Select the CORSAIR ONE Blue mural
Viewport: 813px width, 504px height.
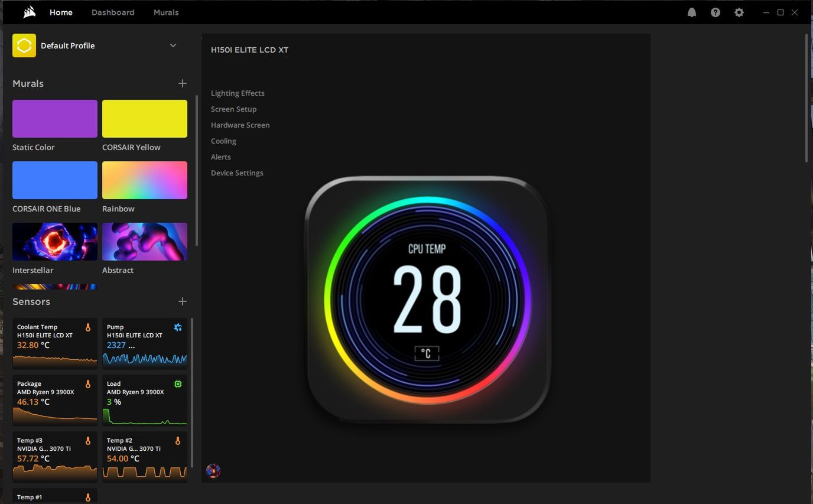55,180
